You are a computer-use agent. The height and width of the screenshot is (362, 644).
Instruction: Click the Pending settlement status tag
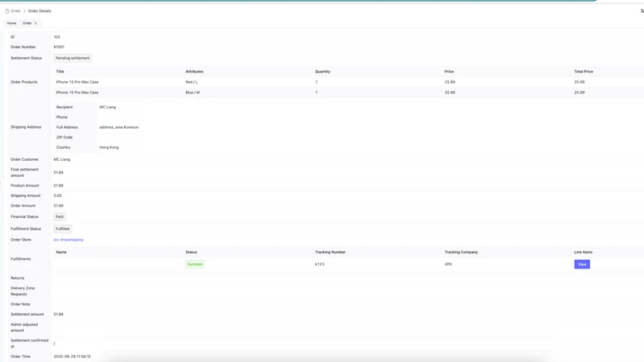pyautogui.click(x=72, y=58)
